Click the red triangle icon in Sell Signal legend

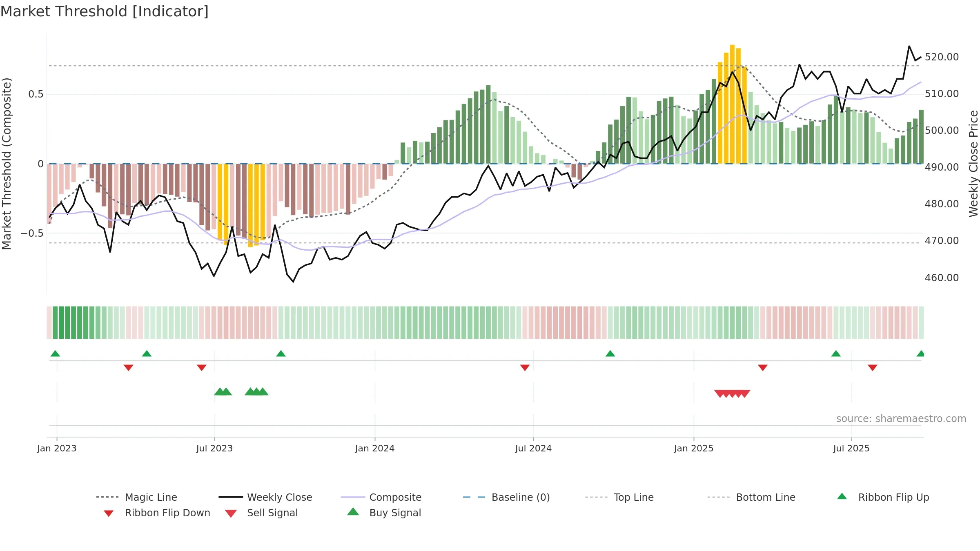pyautogui.click(x=231, y=513)
